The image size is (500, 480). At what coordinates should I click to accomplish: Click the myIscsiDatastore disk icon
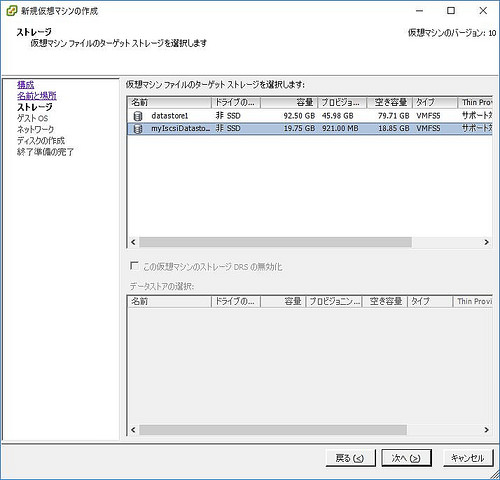[x=138, y=129]
